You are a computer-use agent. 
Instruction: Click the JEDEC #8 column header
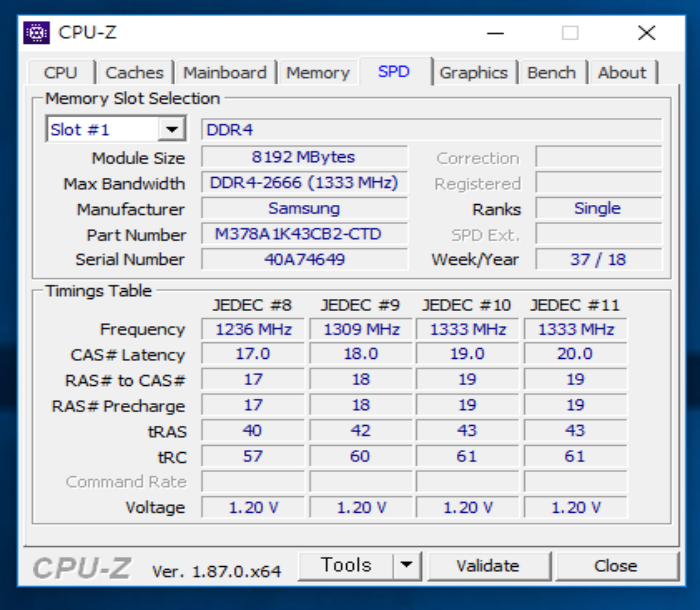pyautogui.click(x=252, y=305)
